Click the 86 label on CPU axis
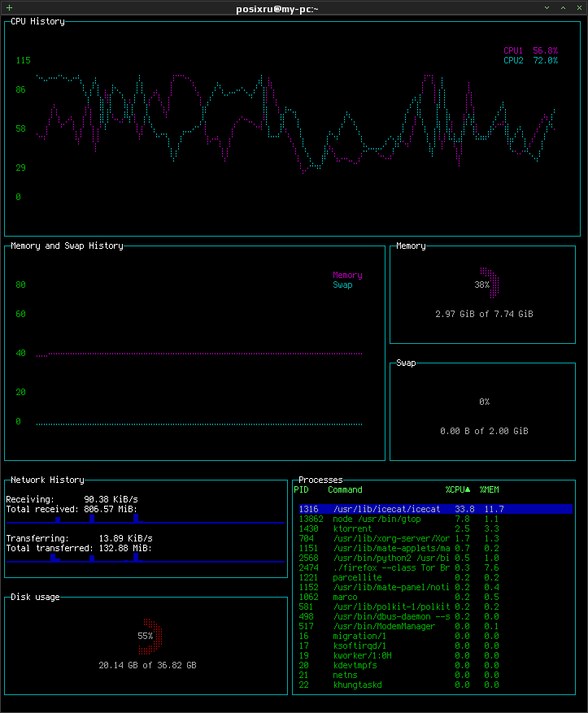Viewport: 588px width, 713px height. 20,89
